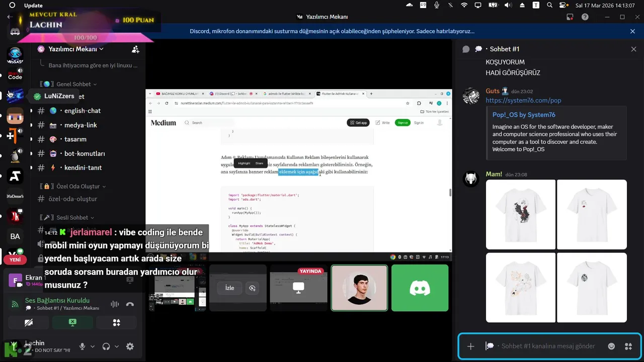Select the Minecraft-face server icon
Viewport: 644px width, 362px height.
[x=15, y=116]
